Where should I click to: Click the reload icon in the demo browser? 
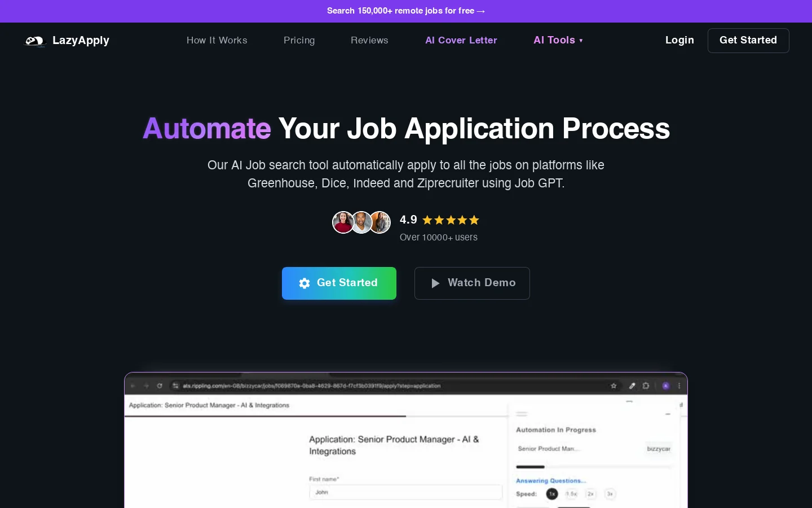160,386
